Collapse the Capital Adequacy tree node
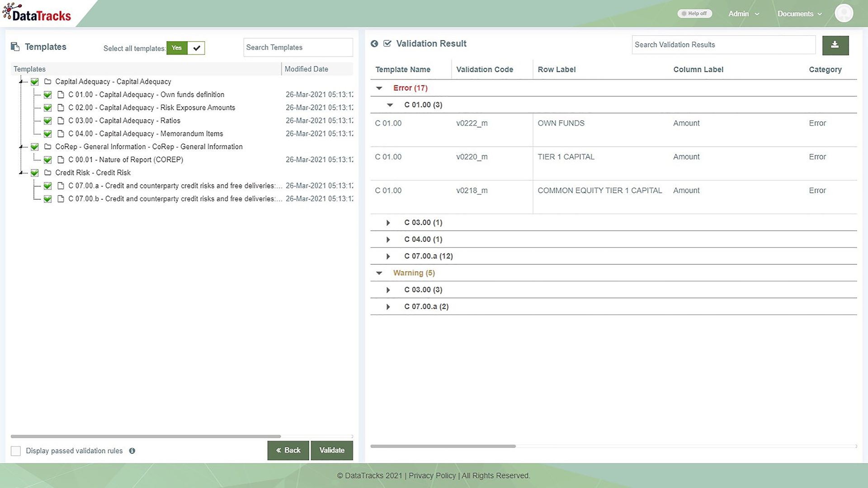 click(21, 82)
